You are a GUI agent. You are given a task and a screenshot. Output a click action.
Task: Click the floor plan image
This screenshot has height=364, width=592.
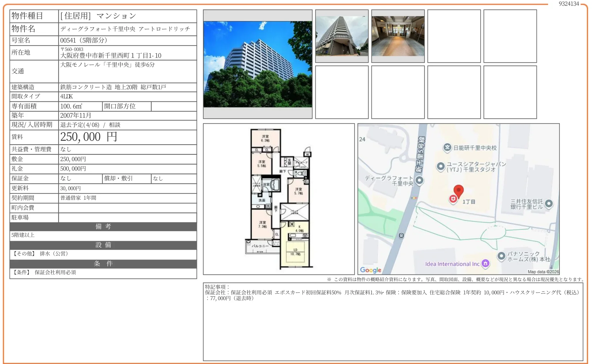(x=279, y=199)
